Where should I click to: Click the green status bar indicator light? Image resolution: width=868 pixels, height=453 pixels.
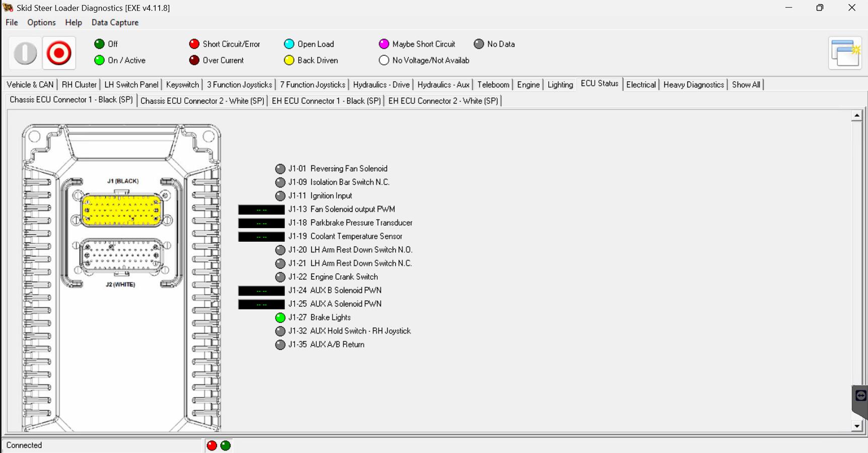pyautogui.click(x=226, y=445)
